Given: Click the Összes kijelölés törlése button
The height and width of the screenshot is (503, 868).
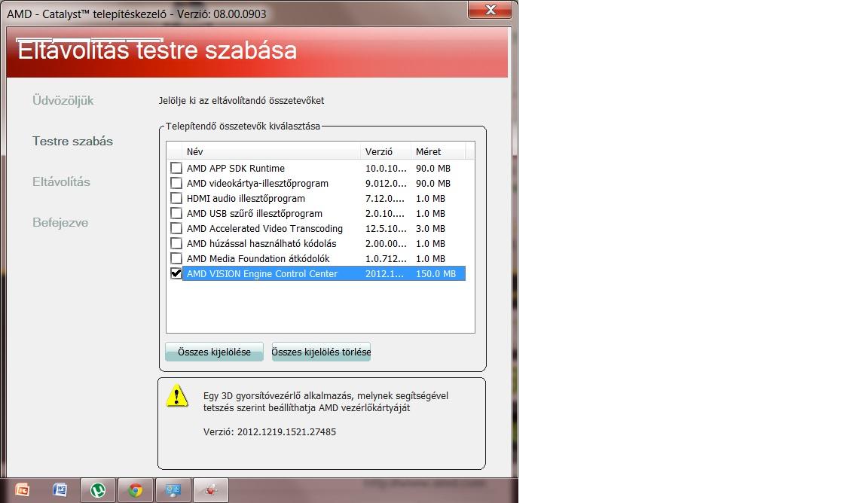Looking at the screenshot, I should (321, 352).
